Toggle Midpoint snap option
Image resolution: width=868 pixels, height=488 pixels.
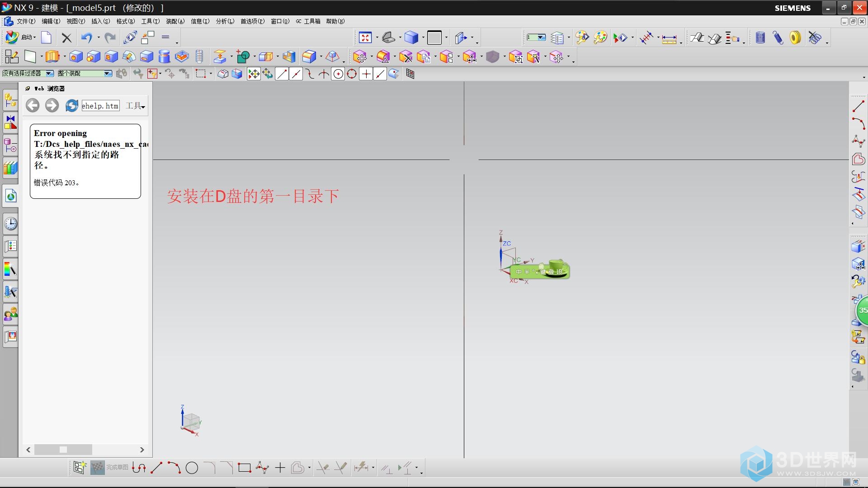[296, 74]
